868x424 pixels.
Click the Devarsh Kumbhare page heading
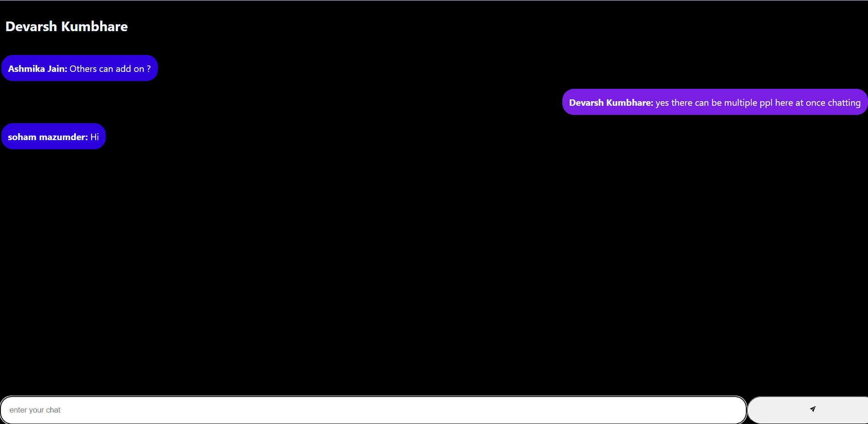[x=66, y=27]
